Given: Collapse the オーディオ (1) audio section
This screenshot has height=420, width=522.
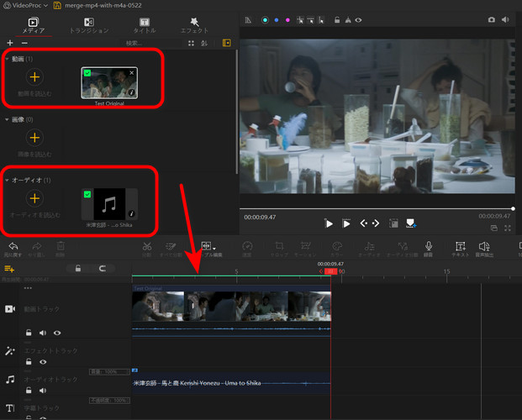Looking at the screenshot, I should pyautogui.click(x=7, y=180).
